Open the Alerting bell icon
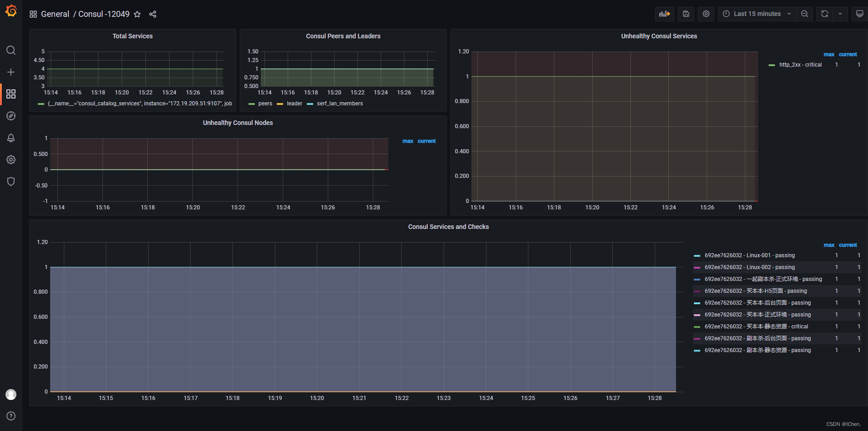The image size is (868, 431). pos(11,138)
